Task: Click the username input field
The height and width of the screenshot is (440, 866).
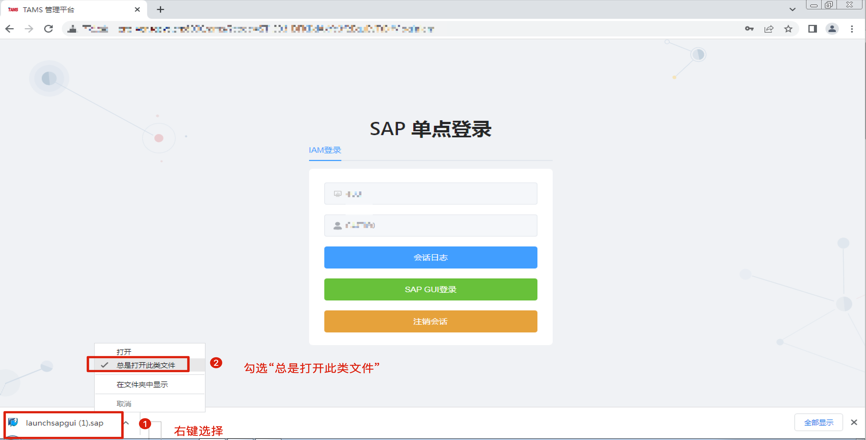Action: [431, 225]
